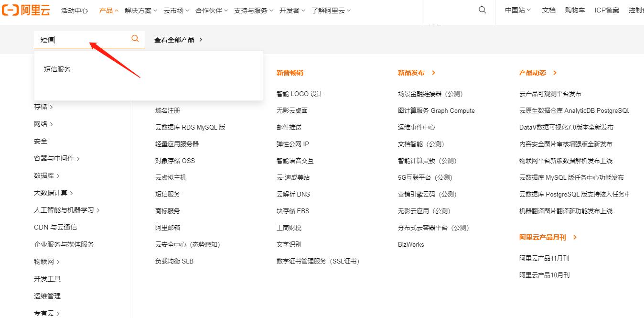
Task: Click the 活动中心 menu item
Action: pyautogui.click(x=74, y=10)
